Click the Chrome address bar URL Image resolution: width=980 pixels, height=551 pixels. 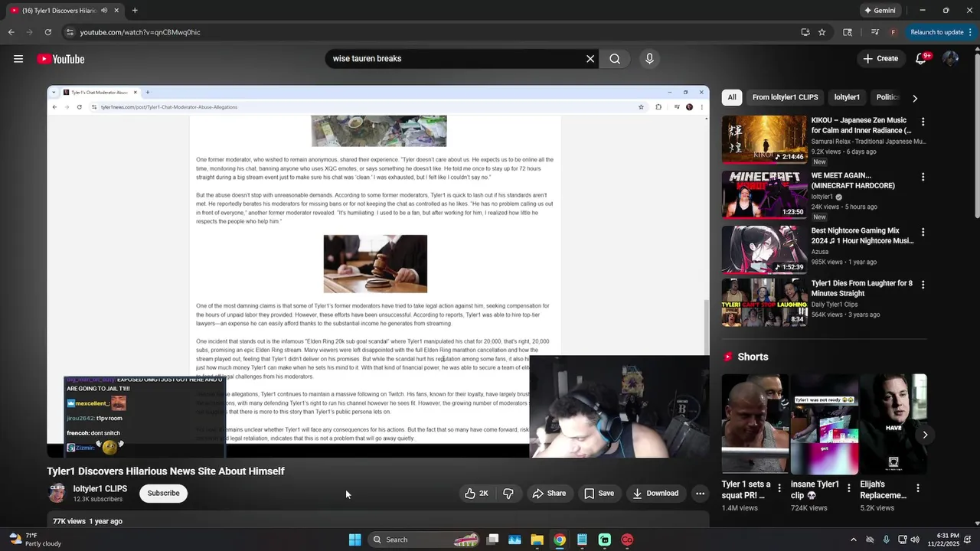click(140, 32)
